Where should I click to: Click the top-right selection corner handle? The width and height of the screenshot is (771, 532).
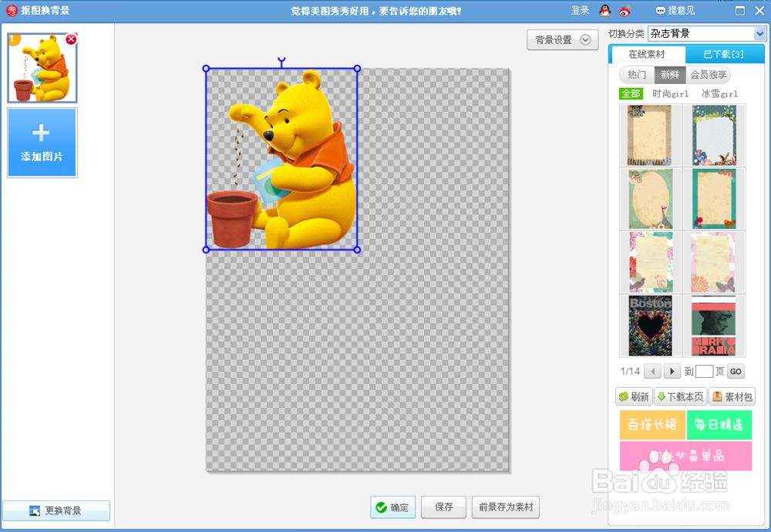coord(358,69)
